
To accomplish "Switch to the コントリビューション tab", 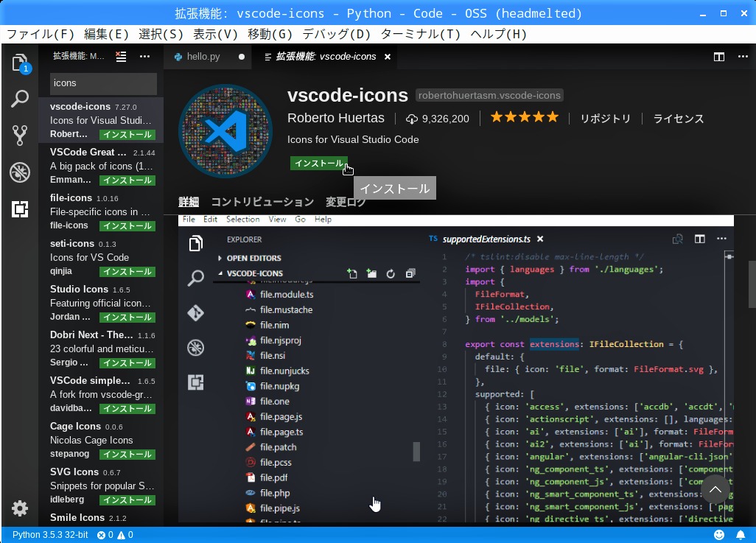I will 262,202.
